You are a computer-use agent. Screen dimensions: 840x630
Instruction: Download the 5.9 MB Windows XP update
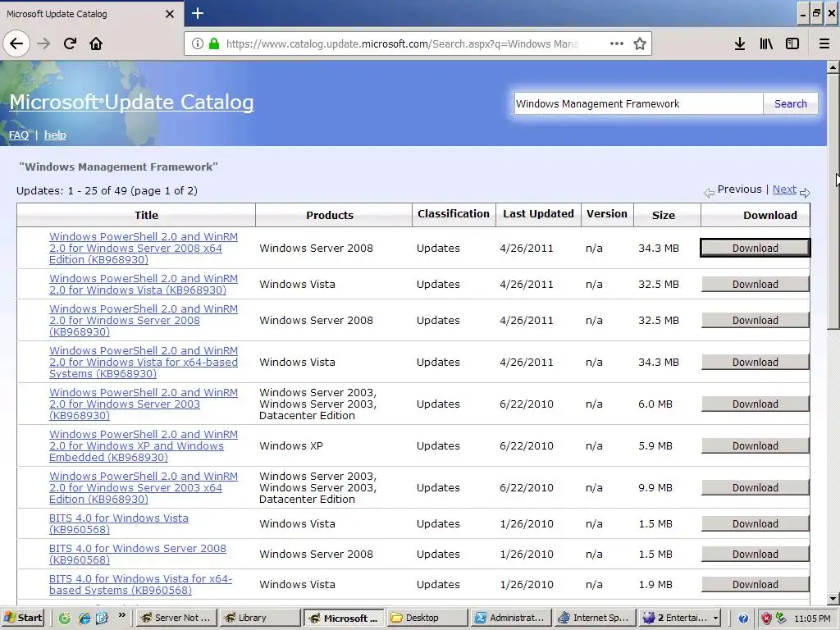[x=755, y=445]
